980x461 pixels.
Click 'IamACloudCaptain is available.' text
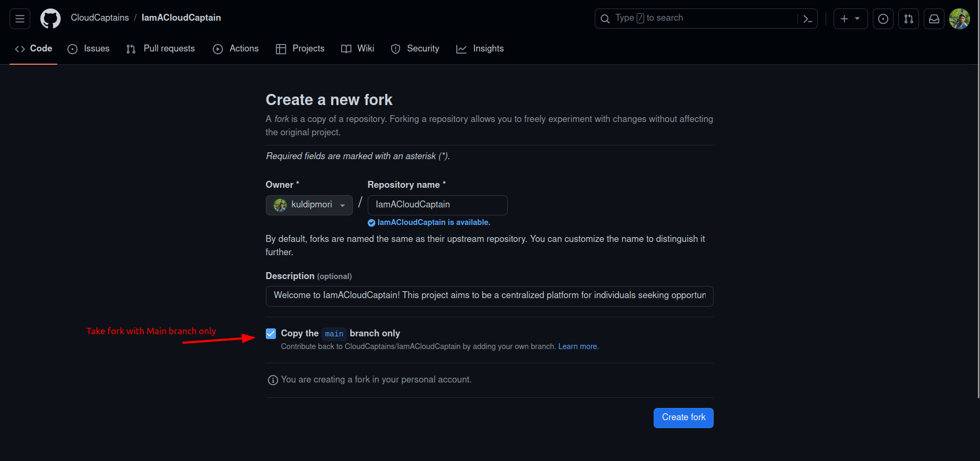pyautogui.click(x=433, y=222)
